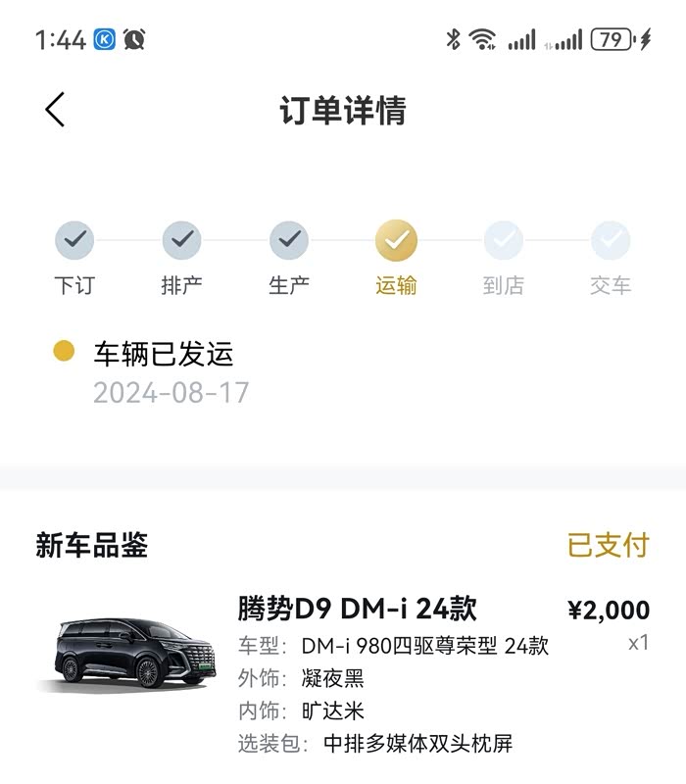
Task: Open the 腾势D9 DM-i 24款 title
Action: coord(358,609)
